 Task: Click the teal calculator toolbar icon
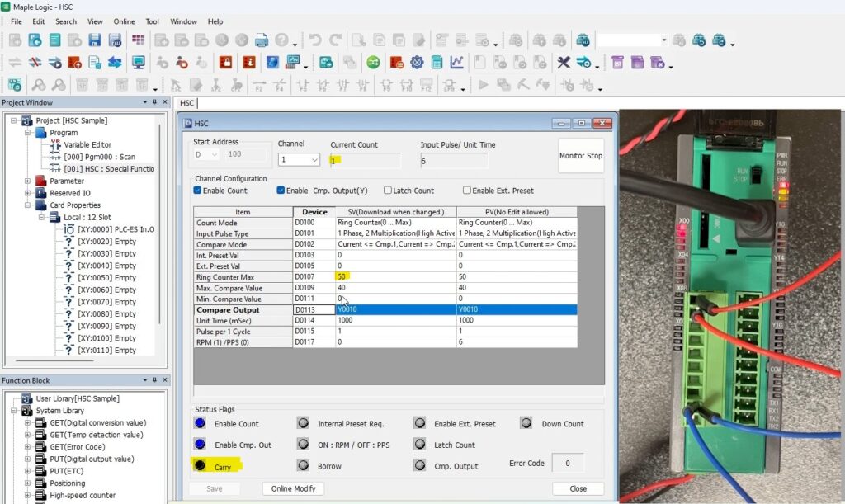437,63
